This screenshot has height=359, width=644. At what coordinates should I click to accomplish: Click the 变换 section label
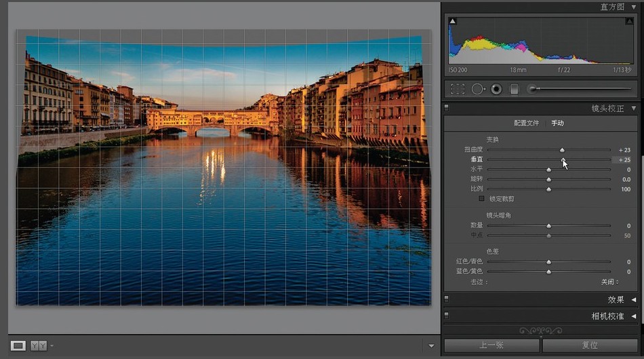[x=492, y=139]
